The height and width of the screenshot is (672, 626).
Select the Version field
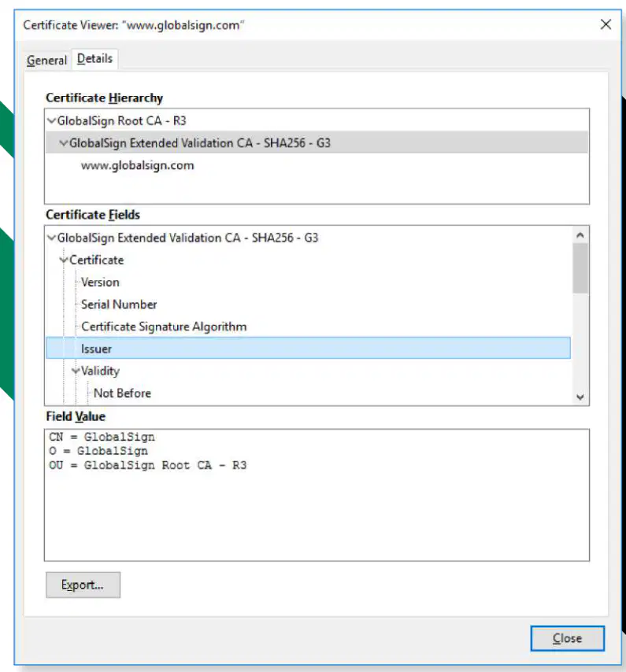(x=100, y=282)
